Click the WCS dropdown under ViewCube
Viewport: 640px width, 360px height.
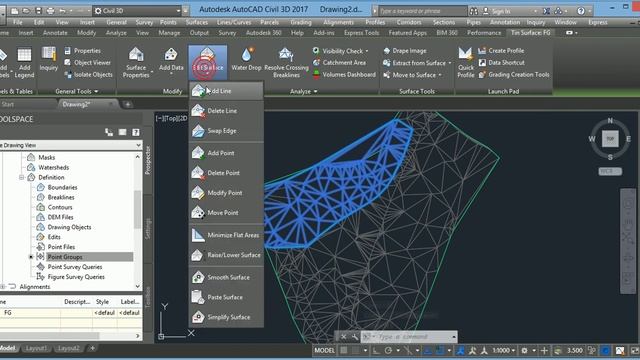610,171
